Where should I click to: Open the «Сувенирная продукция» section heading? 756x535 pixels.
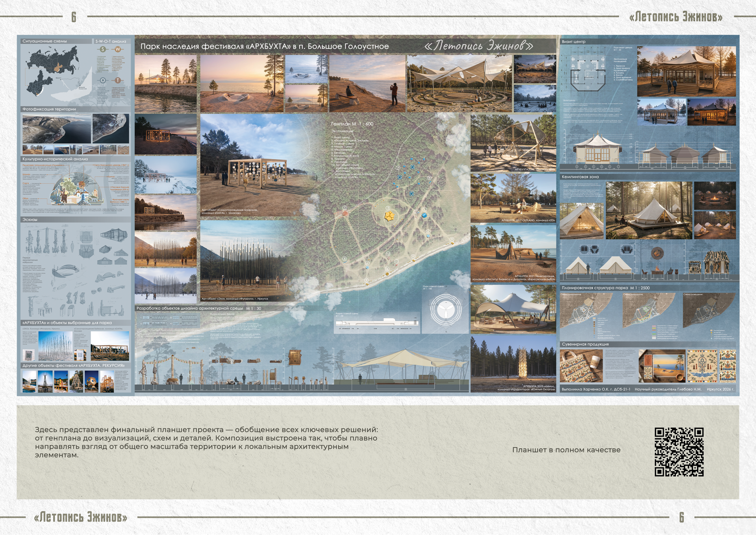(x=585, y=344)
